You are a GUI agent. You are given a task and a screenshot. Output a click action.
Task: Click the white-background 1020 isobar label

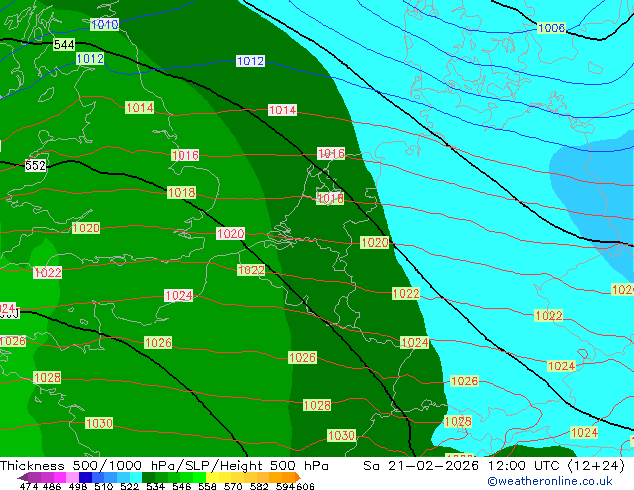click(230, 234)
